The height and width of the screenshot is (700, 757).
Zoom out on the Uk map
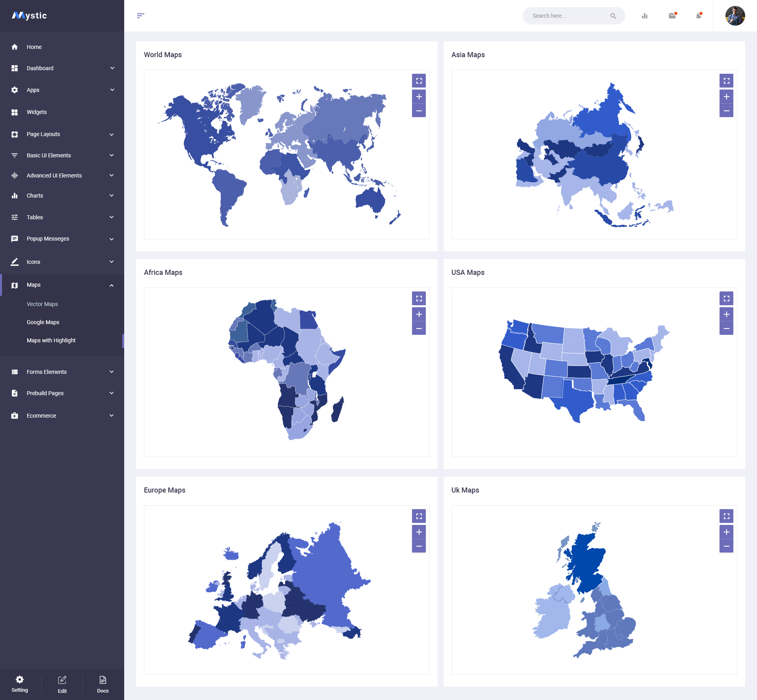pos(726,546)
